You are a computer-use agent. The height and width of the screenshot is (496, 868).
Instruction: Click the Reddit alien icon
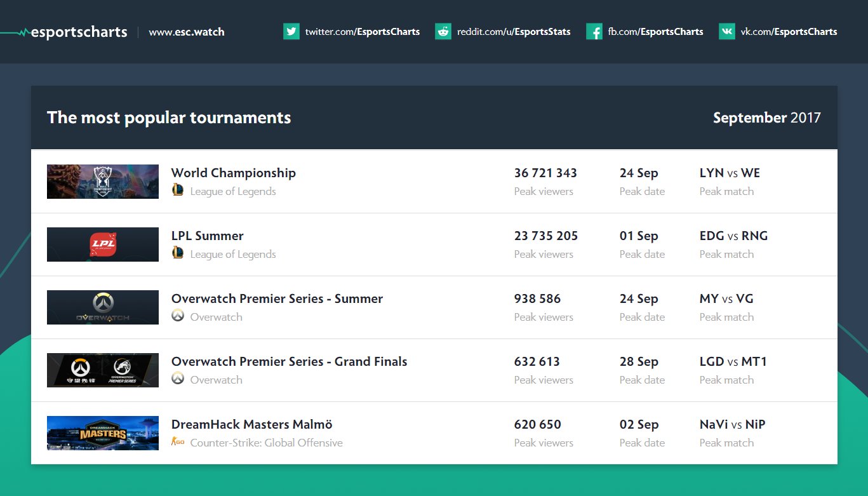pyautogui.click(x=443, y=31)
